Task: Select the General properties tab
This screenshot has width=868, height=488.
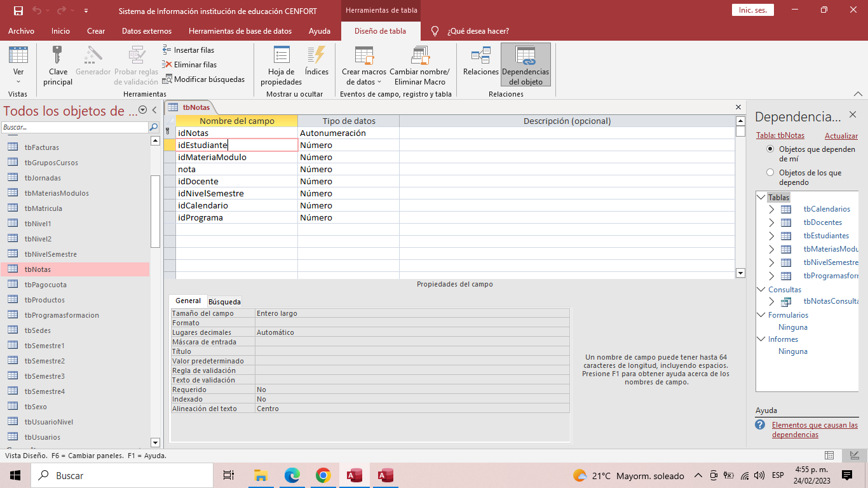Action: tap(188, 301)
